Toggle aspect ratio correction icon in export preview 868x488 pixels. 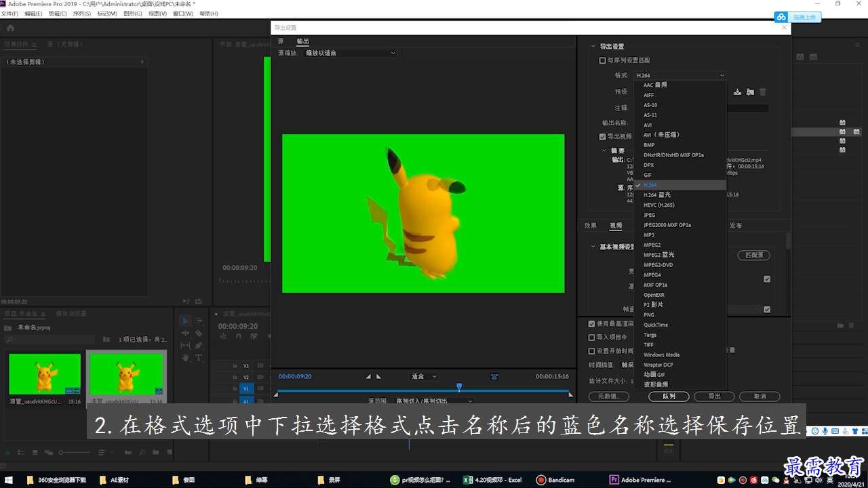tap(494, 376)
